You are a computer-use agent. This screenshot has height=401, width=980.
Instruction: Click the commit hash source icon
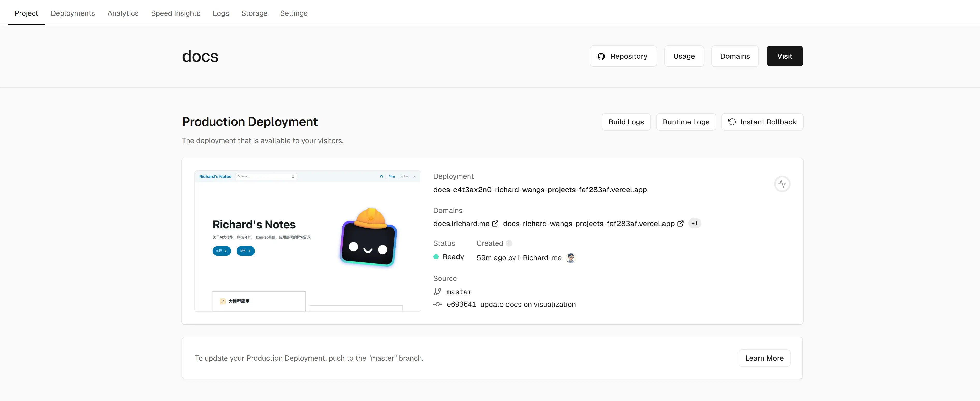[438, 304]
